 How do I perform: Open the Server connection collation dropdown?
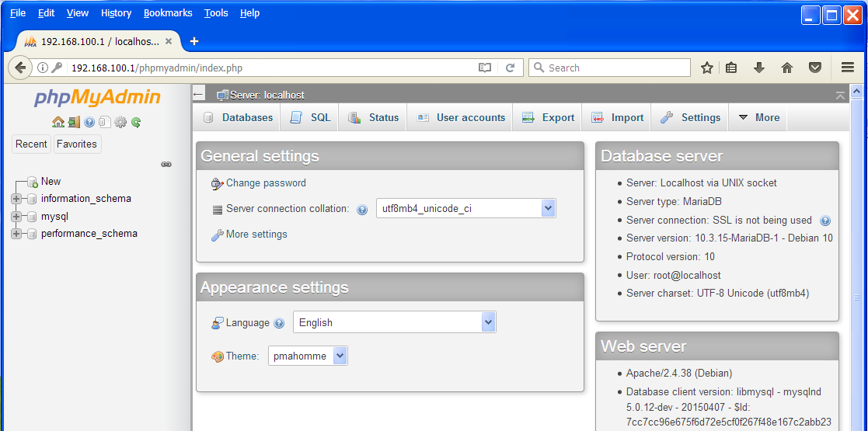[x=466, y=208]
